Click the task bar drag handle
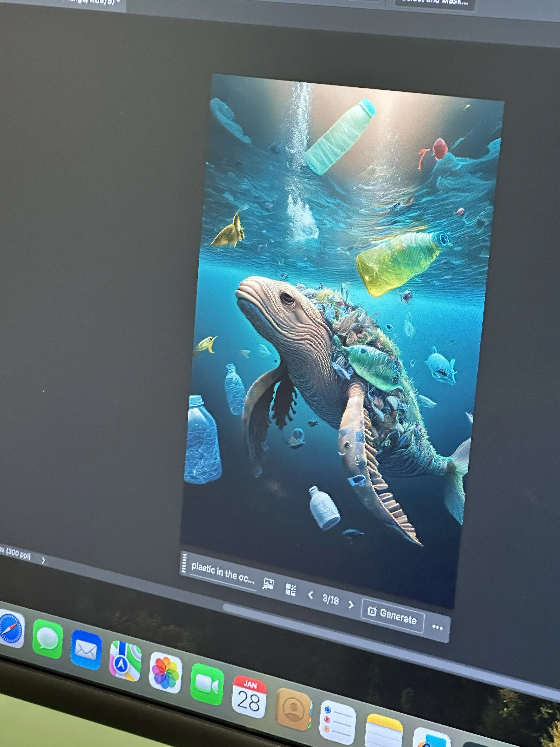This screenshot has width=560, height=747. pyautogui.click(x=184, y=563)
